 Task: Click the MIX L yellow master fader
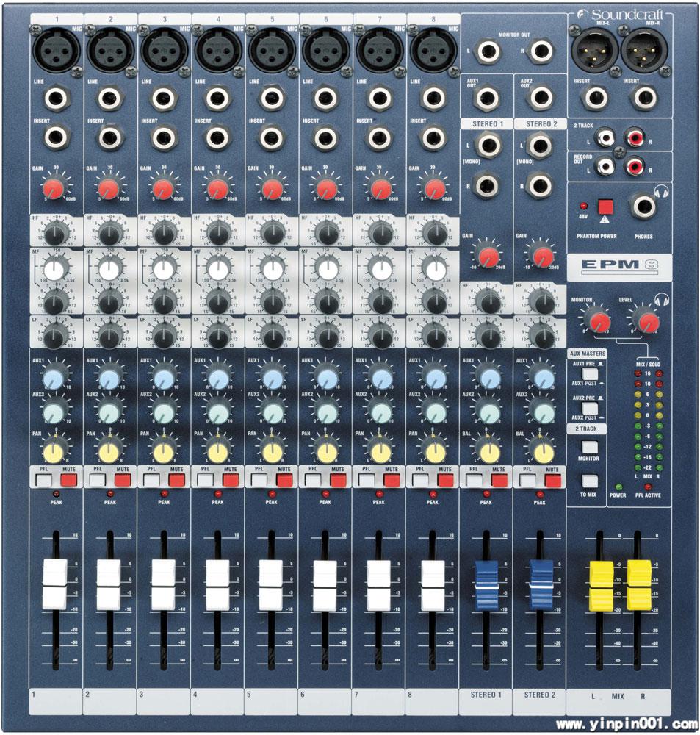[601, 586]
